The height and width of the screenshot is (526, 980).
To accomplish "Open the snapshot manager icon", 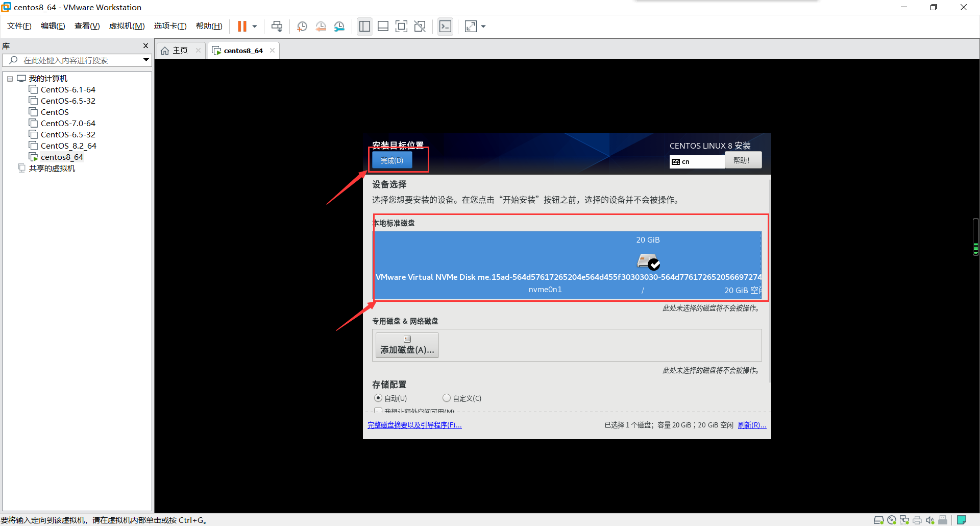I will coord(339,26).
